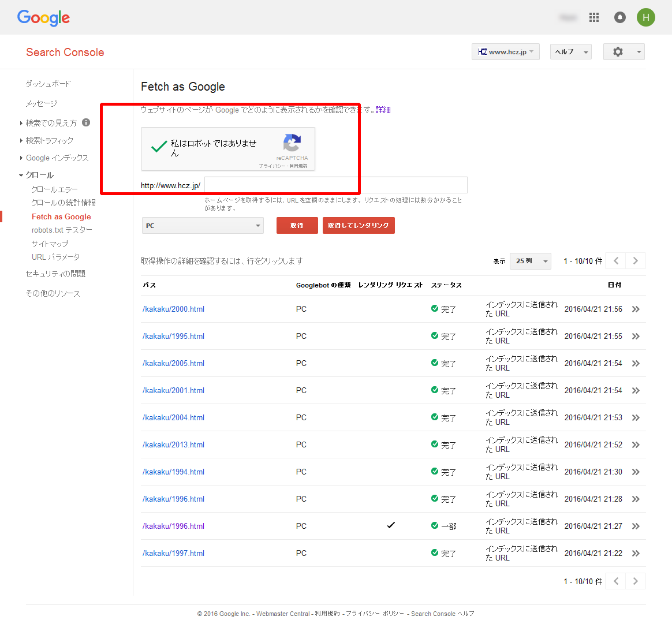Select クロールの統計情報 in the sidebar
The image size is (672, 620).
tap(64, 203)
